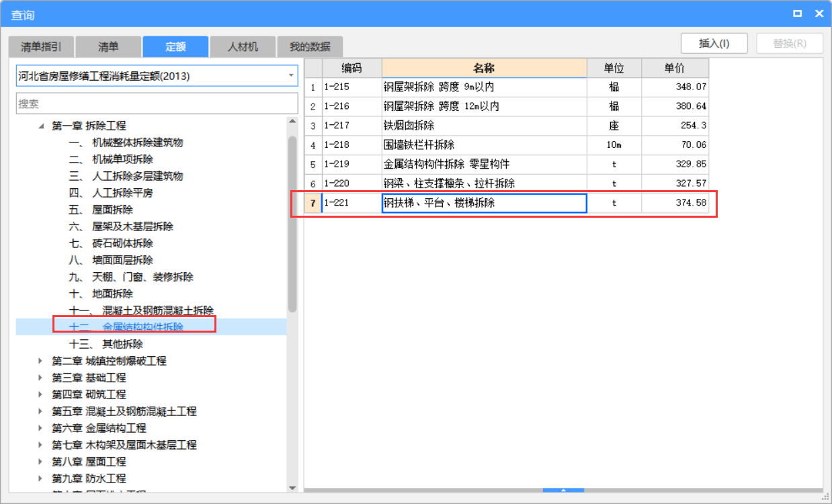Open the 人材机 tab

[243, 47]
